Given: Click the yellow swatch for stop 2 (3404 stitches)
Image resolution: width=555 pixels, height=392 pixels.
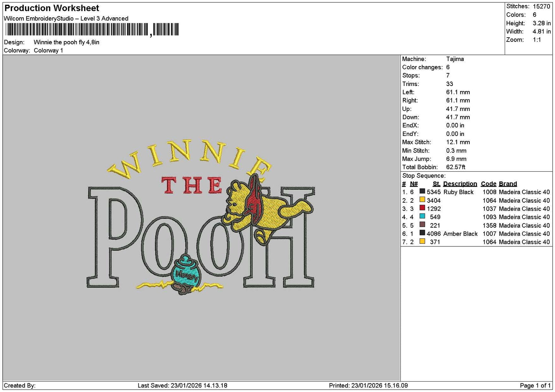Looking at the screenshot, I should pos(422,200).
